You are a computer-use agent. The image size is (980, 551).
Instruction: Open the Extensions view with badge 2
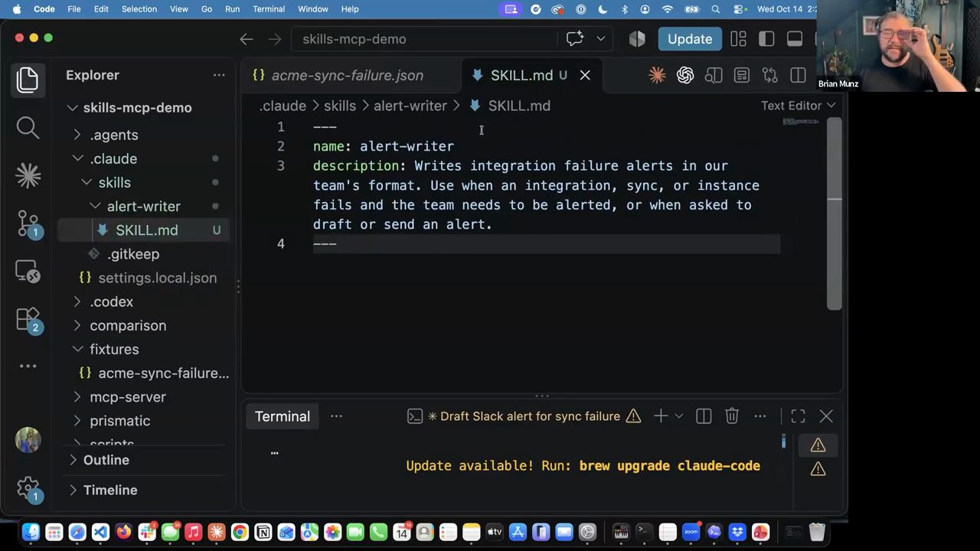28,319
